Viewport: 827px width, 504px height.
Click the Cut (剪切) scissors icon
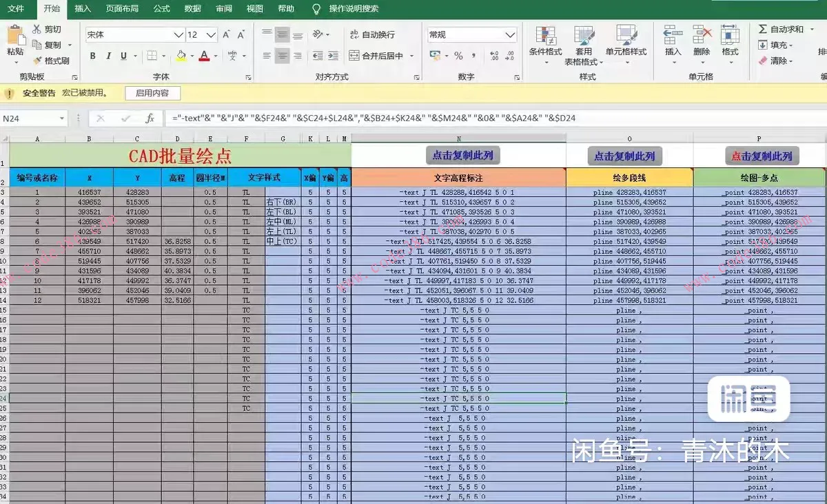(37, 30)
